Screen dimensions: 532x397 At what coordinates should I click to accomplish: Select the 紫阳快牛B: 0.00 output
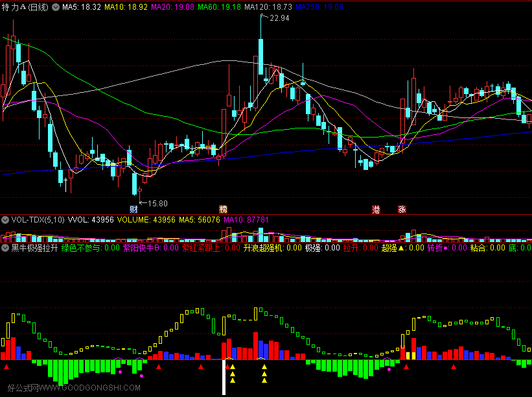[151, 248]
